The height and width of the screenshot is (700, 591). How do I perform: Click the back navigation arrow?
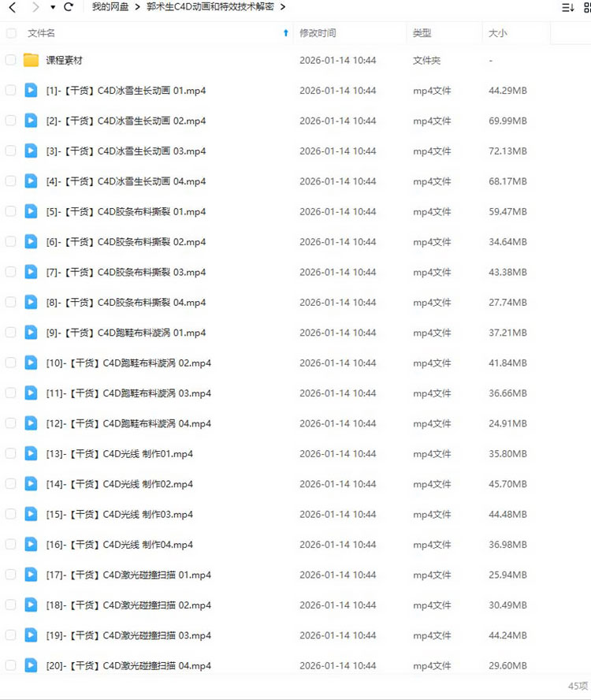pyautogui.click(x=12, y=7)
